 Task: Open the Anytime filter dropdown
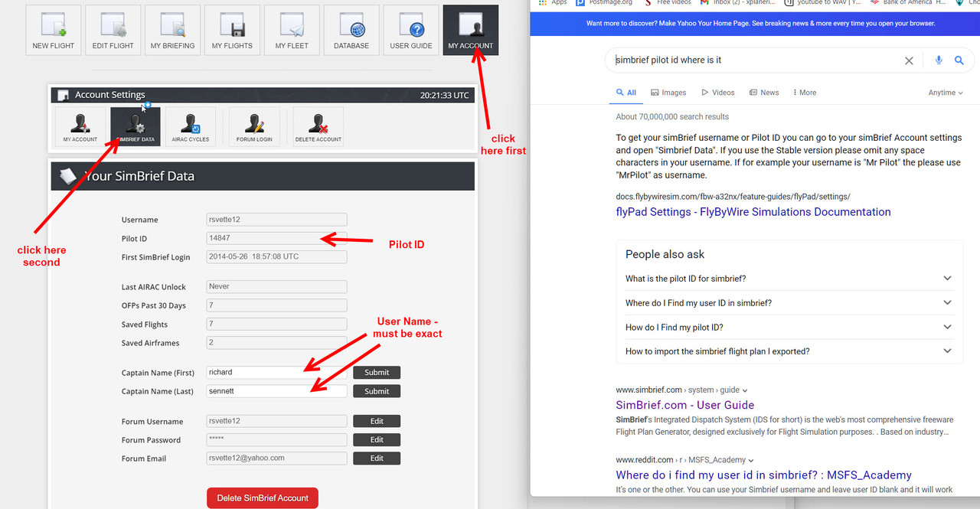click(946, 93)
